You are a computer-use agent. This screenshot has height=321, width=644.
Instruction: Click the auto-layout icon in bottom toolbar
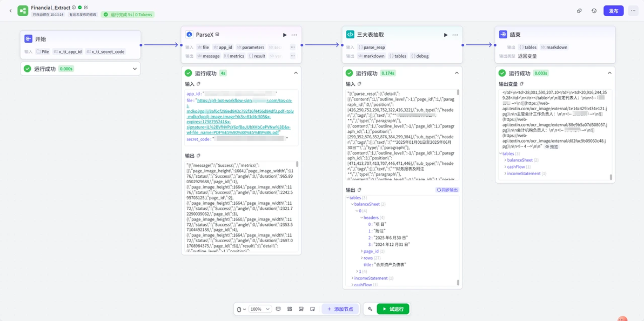point(290,309)
